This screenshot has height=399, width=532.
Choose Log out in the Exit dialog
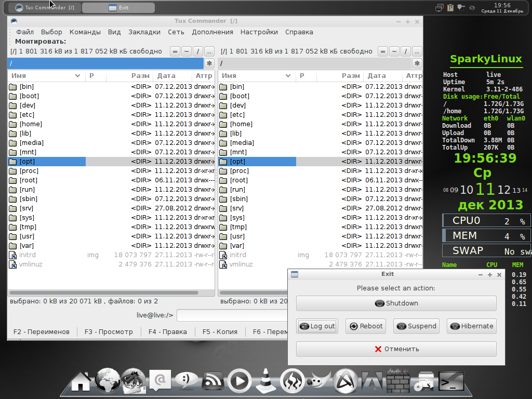click(317, 326)
